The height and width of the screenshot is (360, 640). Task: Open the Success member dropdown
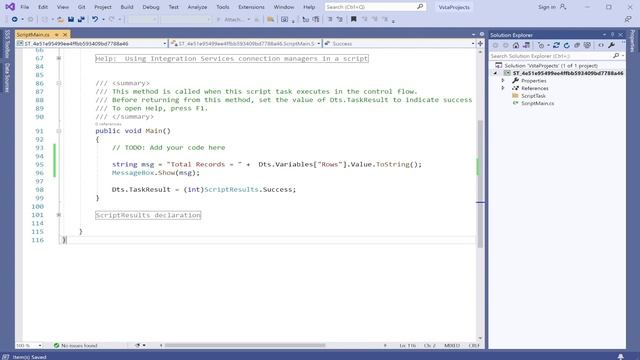coord(473,43)
